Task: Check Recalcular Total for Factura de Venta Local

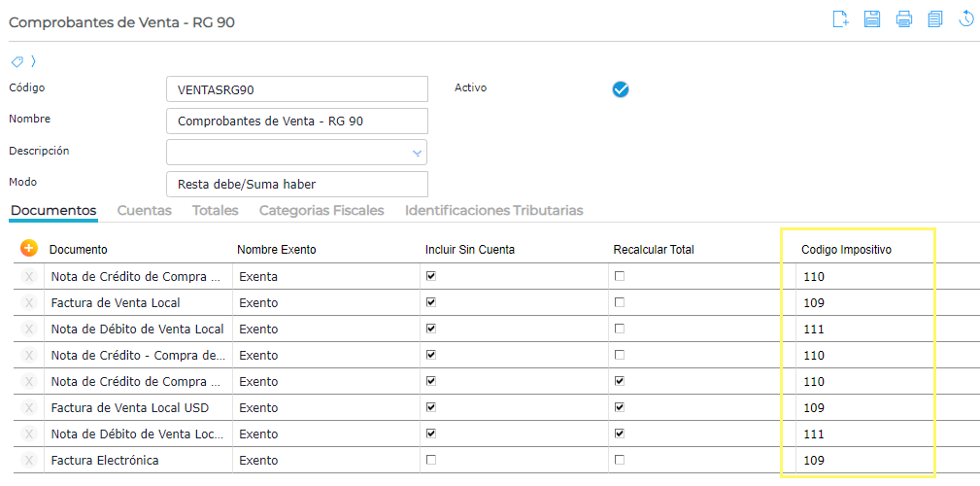Action: tap(620, 302)
